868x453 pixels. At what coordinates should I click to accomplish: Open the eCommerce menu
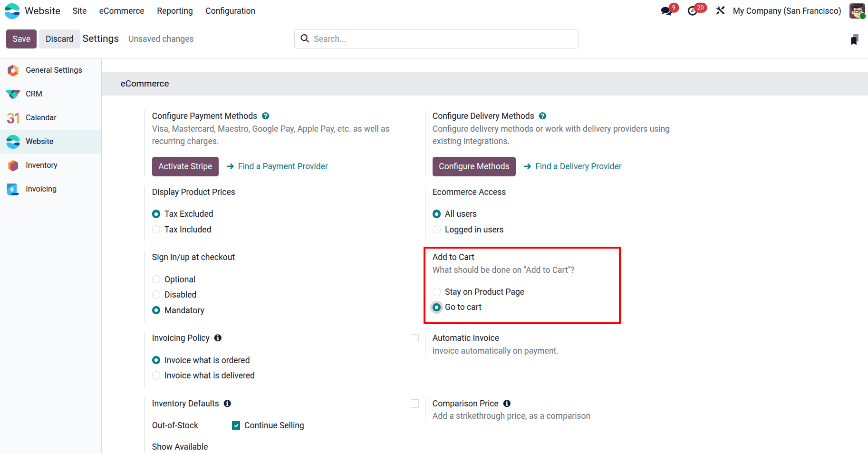122,11
